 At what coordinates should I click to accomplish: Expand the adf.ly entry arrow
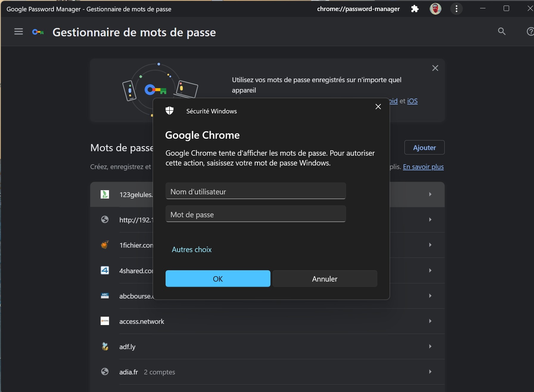click(x=430, y=346)
